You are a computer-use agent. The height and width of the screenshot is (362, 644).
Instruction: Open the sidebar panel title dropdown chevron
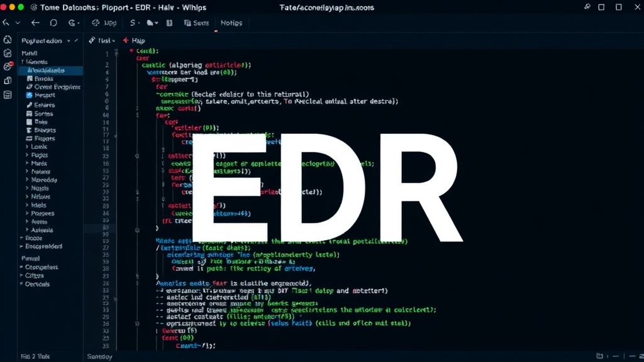(x=69, y=41)
